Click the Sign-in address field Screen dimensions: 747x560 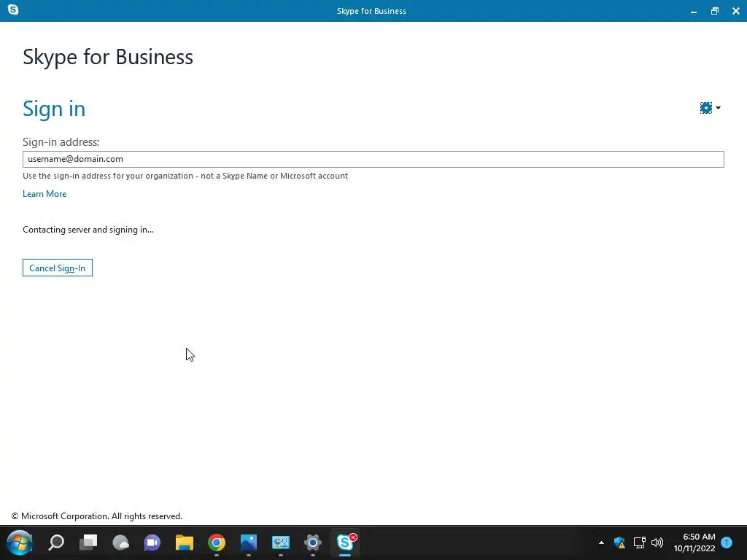point(373,159)
